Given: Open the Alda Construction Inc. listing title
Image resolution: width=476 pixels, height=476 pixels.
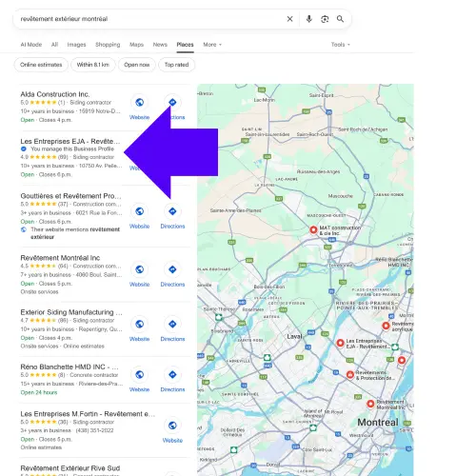Looking at the screenshot, I should tap(55, 94).
